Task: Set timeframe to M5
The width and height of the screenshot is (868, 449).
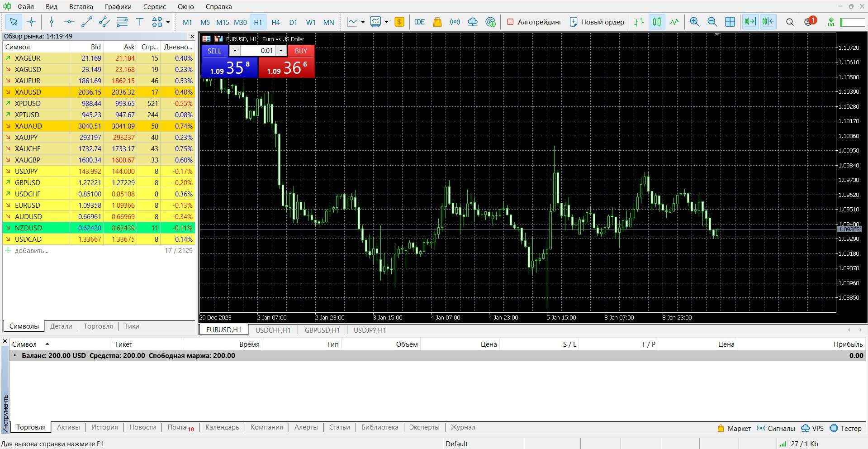Action: coord(205,22)
